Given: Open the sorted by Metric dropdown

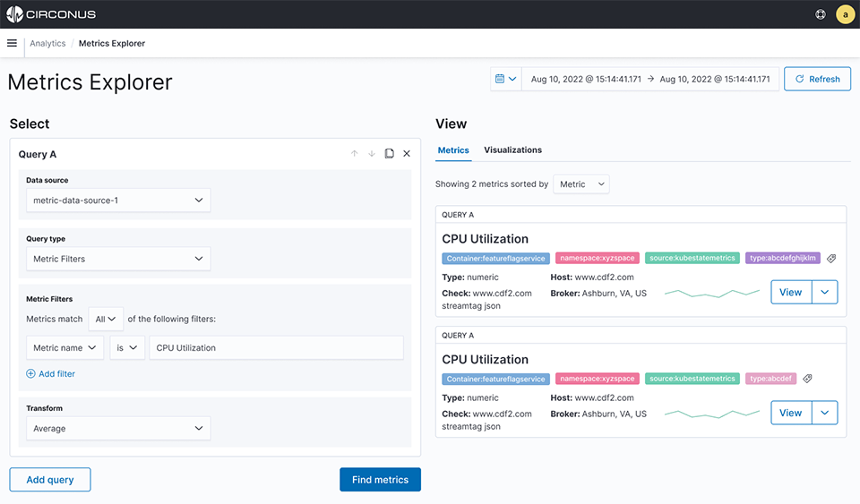Looking at the screenshot, I should click(x=581, y=184).
